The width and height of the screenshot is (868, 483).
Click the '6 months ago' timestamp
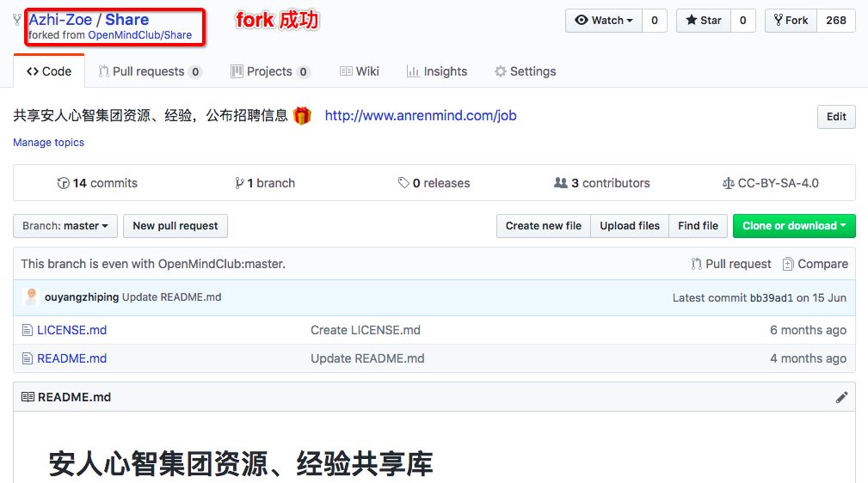808,330
